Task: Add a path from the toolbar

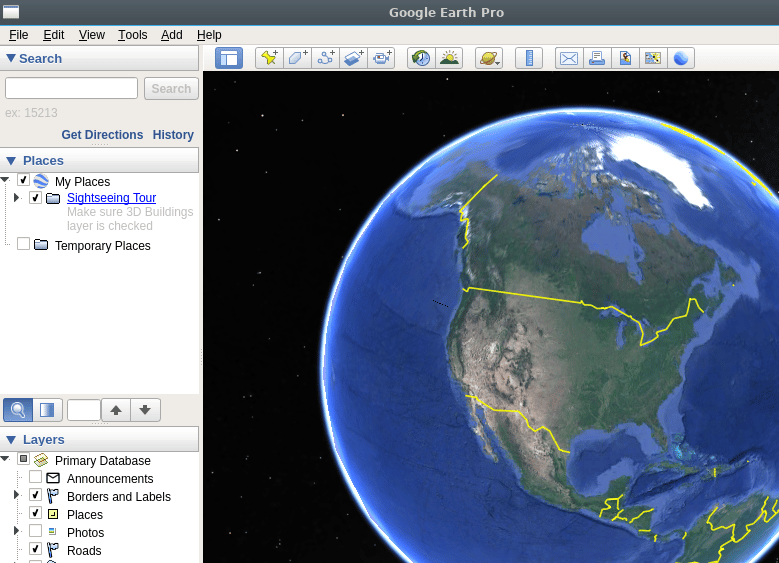Action: [x=325, y=58]
